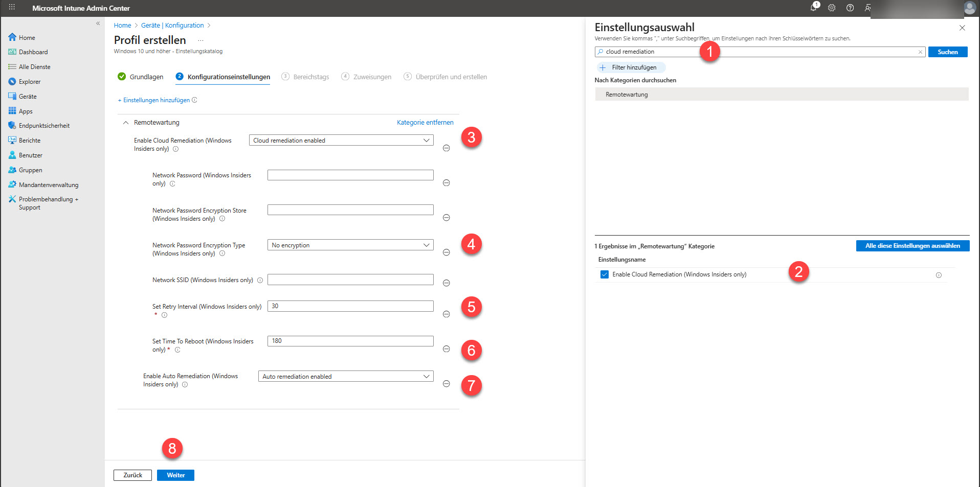The height and width of the screenshot is (487, 980).
Task: Show info for Set Retry Interval
Action: [x=164, y=315]
